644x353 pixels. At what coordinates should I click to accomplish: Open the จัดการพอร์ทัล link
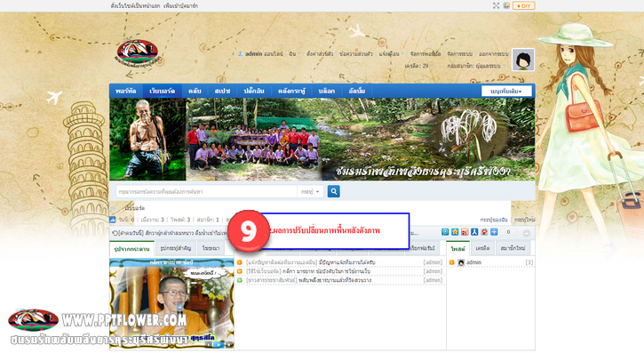(425, 54)
